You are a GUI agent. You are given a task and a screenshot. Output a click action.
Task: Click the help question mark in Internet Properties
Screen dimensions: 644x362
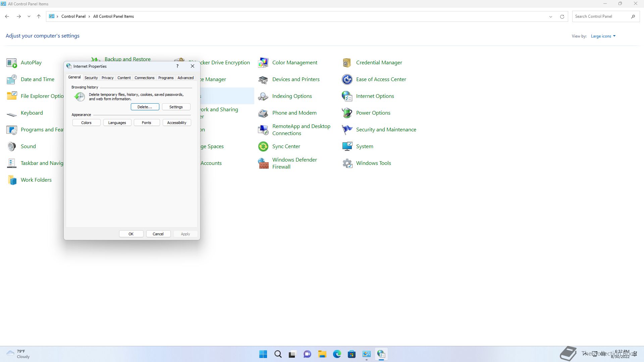177,66
